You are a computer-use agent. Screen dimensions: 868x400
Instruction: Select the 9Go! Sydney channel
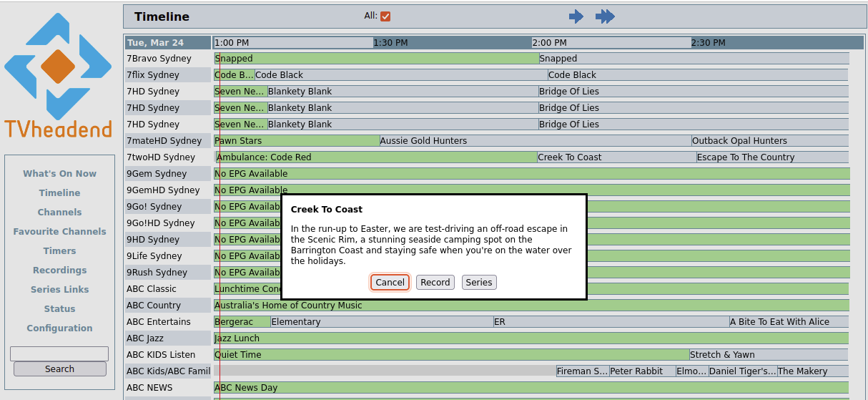[x=168, y=207]
